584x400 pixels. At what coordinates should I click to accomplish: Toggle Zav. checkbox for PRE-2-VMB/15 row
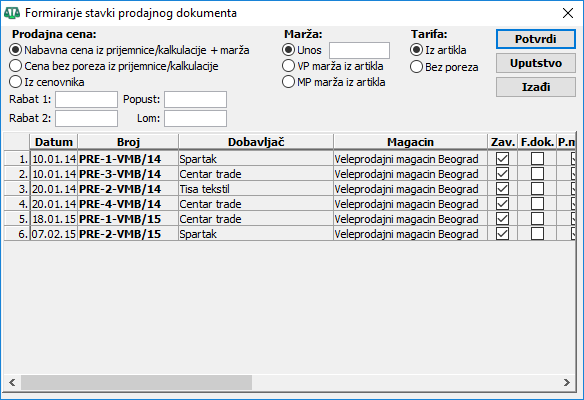pyautogui.click(x=502, y=234)
